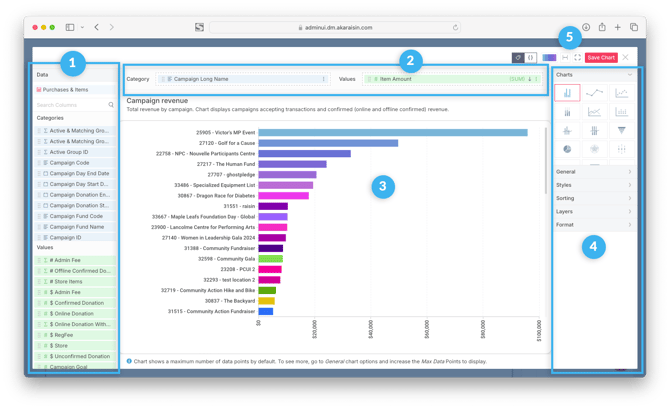
Task: Select Active Group ID category field
Action: tap(75, 152)
